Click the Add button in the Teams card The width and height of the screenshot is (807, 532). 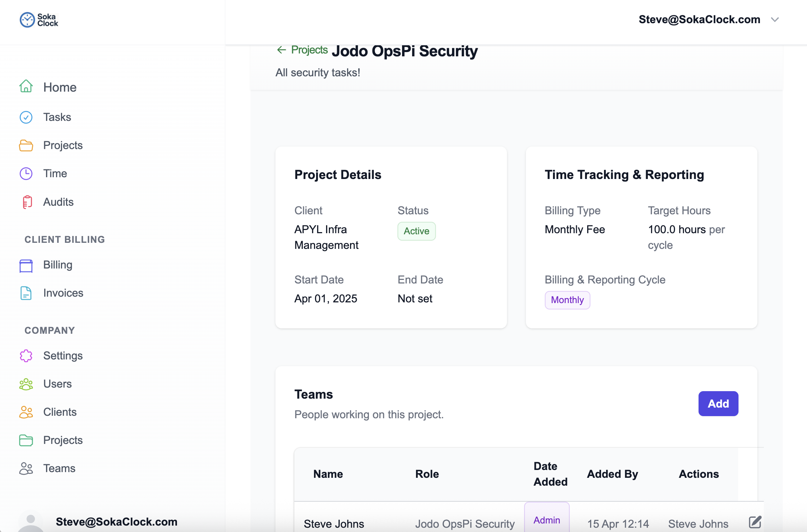click(718, 403)
